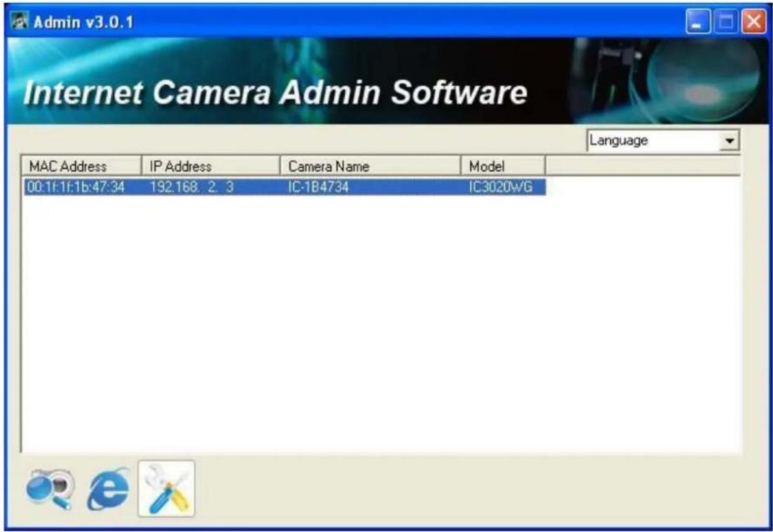Search for cameras using magnifier icon

[51, 489]
